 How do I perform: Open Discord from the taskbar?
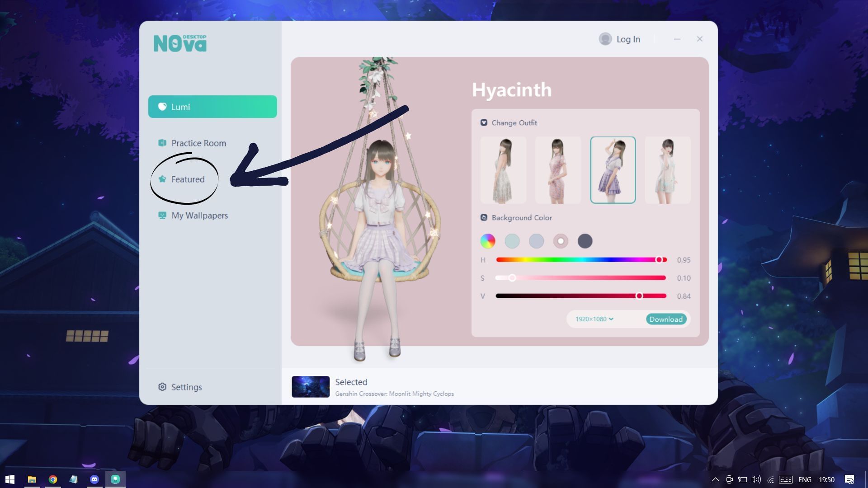[x=94, y=479]
